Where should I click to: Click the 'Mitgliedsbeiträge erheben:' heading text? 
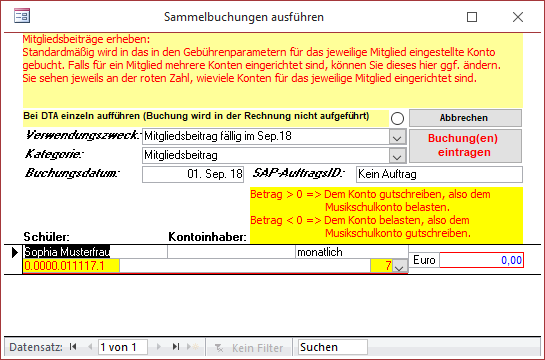tap(86, 39)
